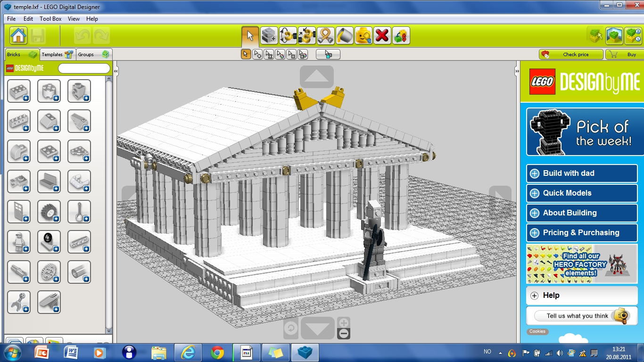Open the brick price filter tool

[401, 36]
